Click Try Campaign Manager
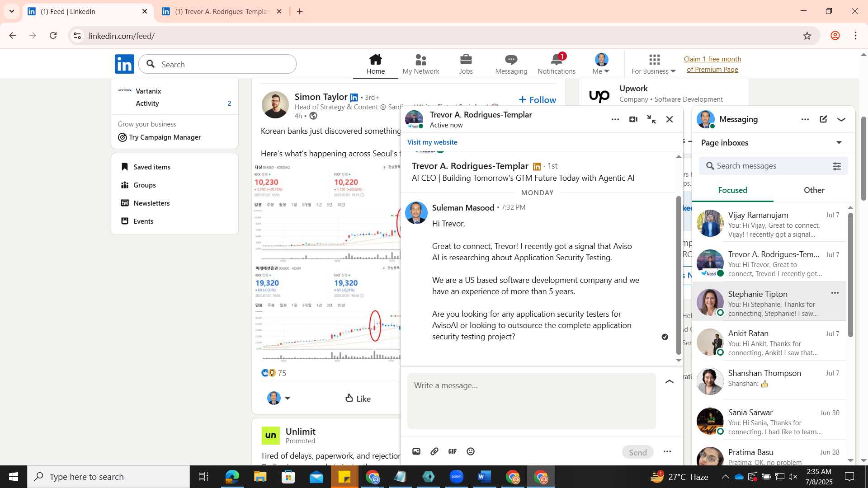 pyautogui.click(x=159, y=137)
